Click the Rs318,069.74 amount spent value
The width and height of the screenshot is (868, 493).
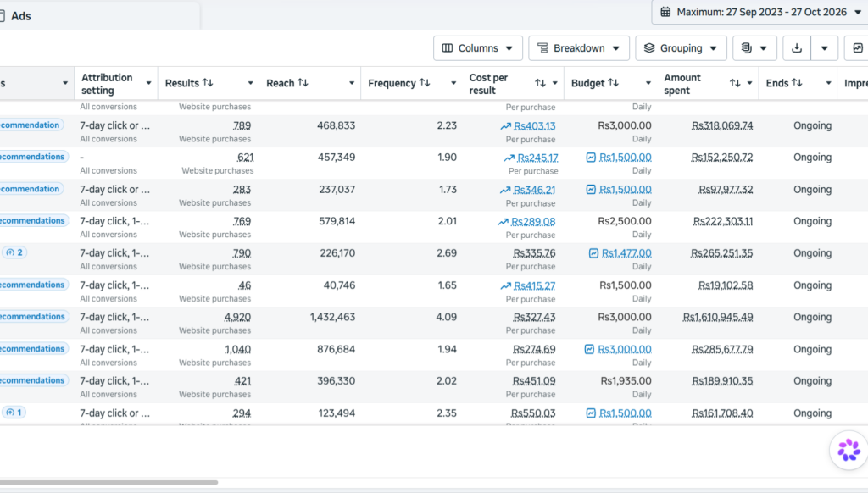click(722, 126)
